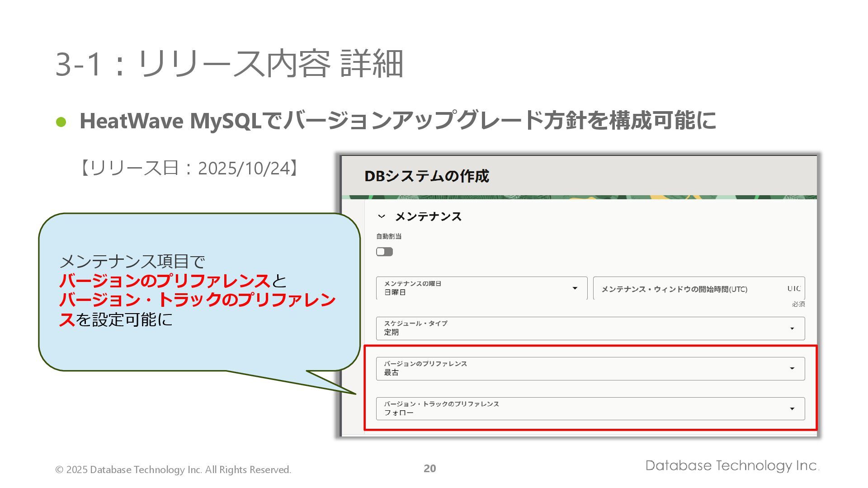868x488 pixels.
Task: Click the arrow icon beside 定期
Action: pyautogui.click(x=792, y=328)
